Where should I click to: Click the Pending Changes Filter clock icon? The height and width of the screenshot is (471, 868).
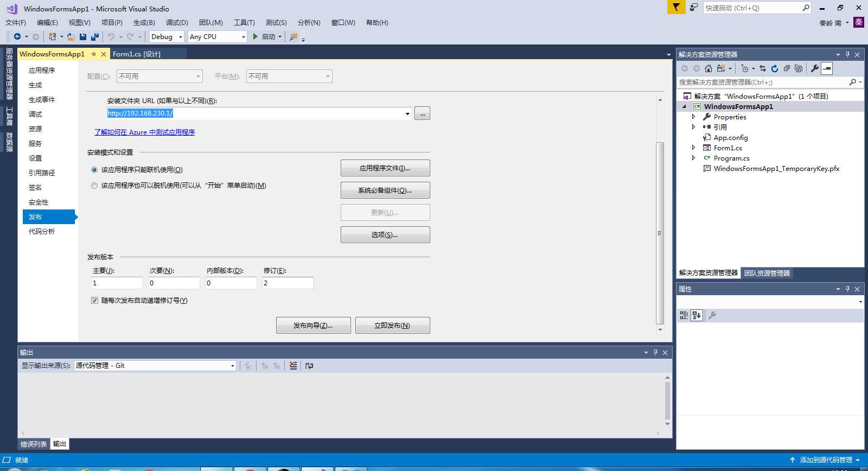[x=745, y=68]
